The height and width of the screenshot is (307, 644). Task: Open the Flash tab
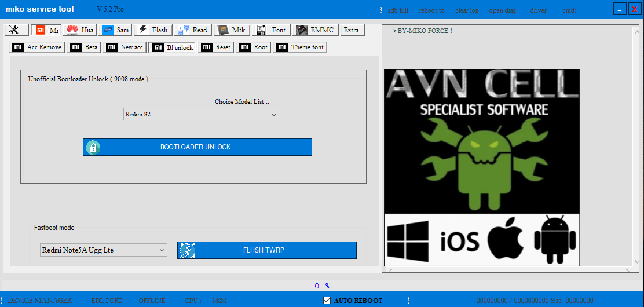(x=153, y=30)
